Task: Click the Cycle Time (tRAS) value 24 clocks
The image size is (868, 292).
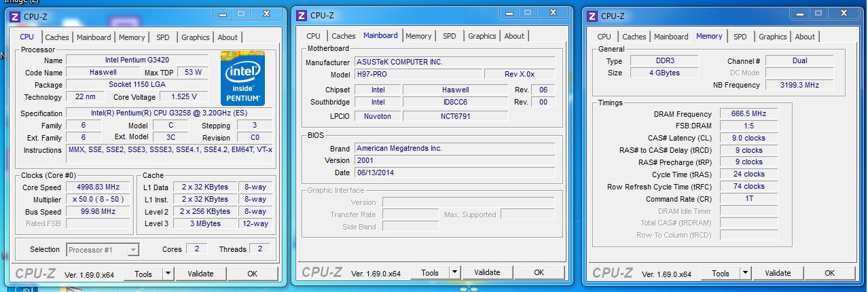Action: click(748, 175)
